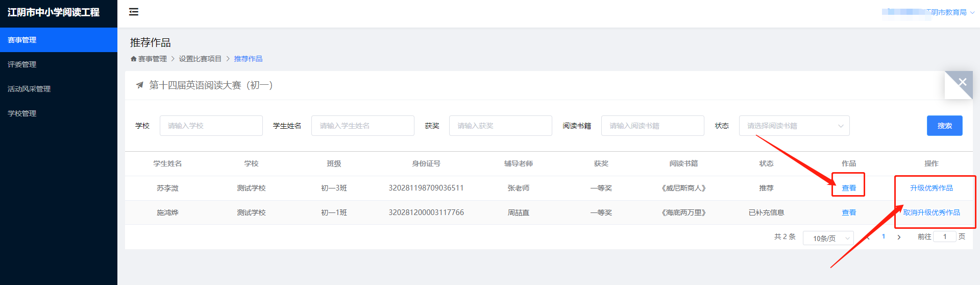
Task: Focus the 请输入阅读书籍 input field
Action: point(653,126)
